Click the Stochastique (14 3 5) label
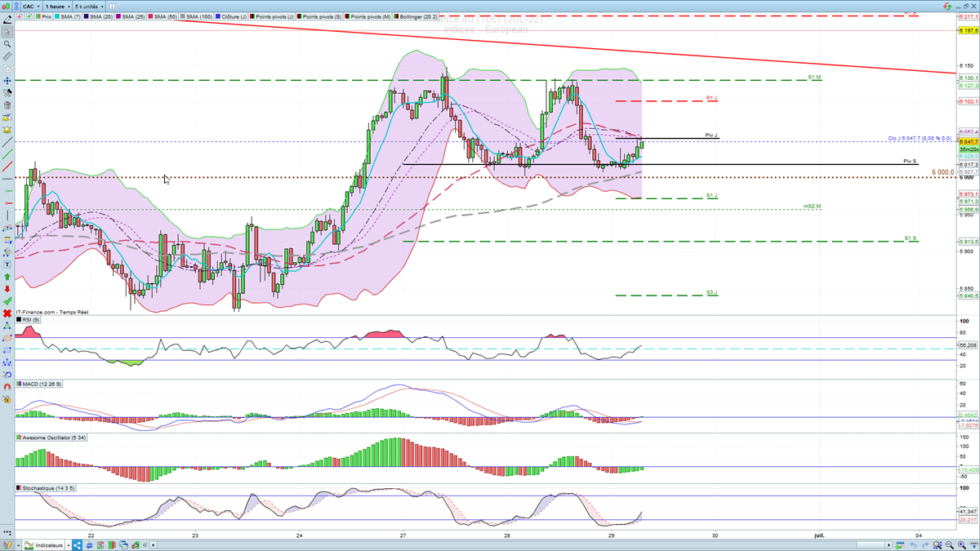The image size is (980, 551). (x=46, y=488)
